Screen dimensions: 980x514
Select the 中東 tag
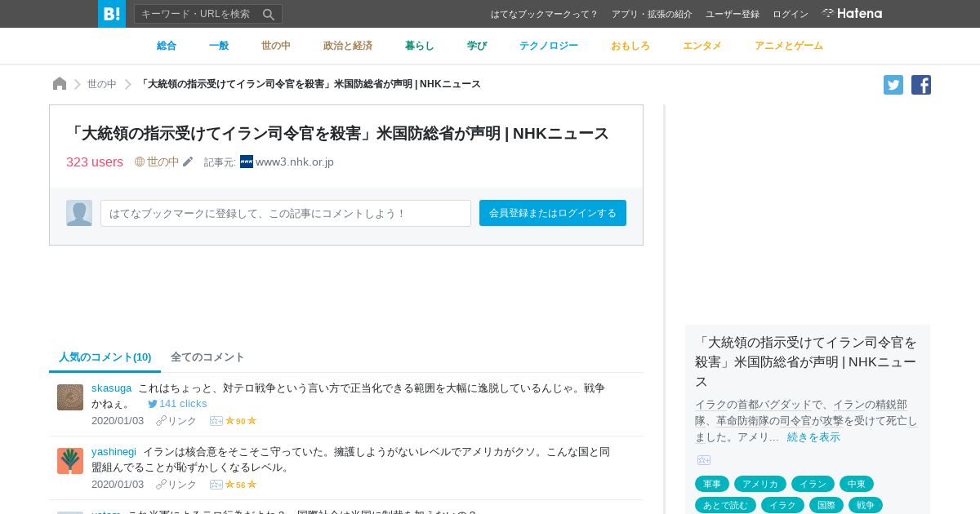click(857, 484)
